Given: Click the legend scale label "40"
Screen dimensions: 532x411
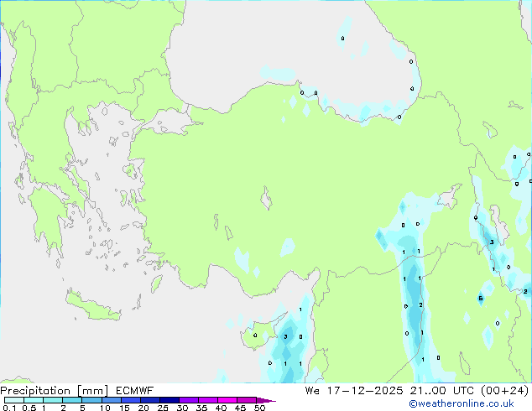Looking at the screenshot, I should pos(221,408).
